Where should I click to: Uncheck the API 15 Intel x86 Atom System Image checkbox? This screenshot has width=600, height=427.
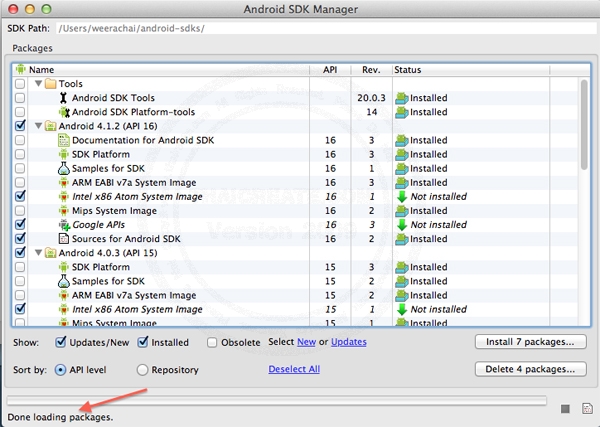pos(20,308)
